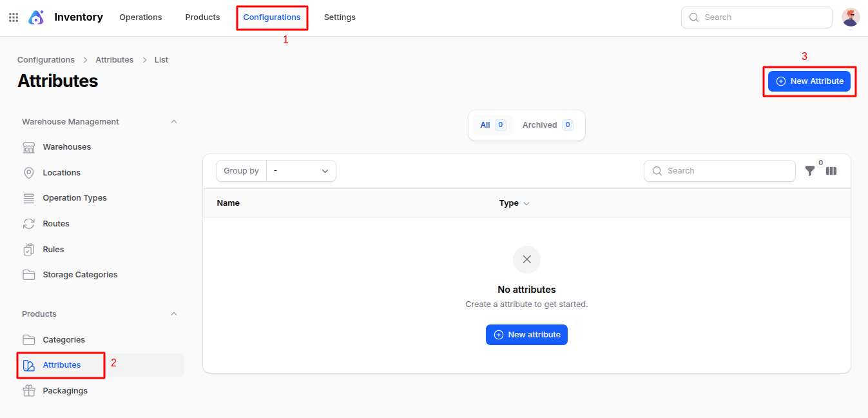Viewport: 868px width, 418px height.
Task: Open the column options icon
Action: [x=831, y=171]
